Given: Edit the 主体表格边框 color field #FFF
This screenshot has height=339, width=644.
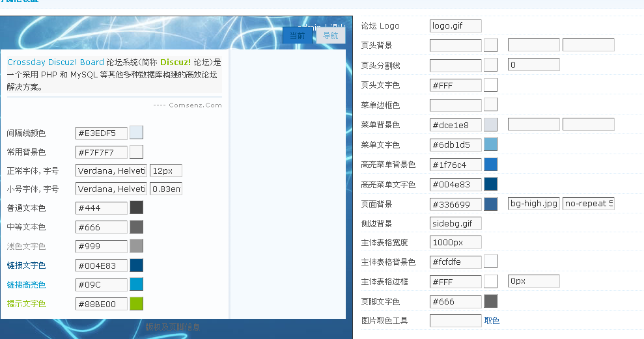Looking at the screenshot, I should [x=455, y=282].
